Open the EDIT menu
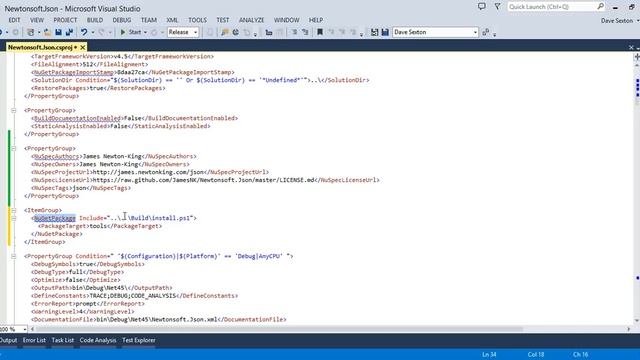The width and height of the screenshot is (640, 360). click(x=14, y=20)
